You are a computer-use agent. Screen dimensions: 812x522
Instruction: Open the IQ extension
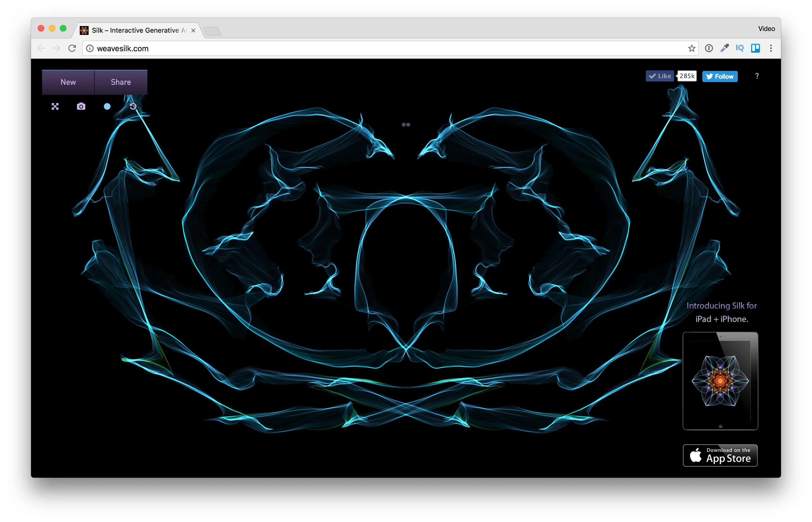pyautogui.click(x=739, y=49)
